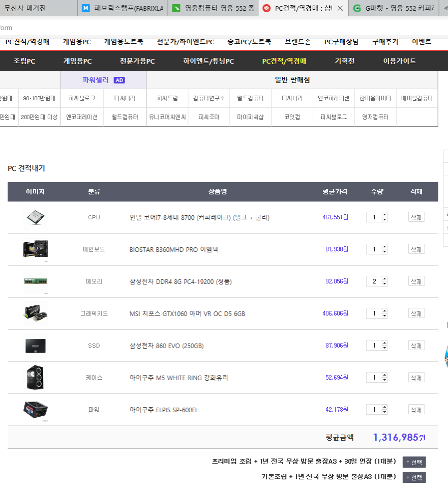Switch to the G마켓 browser tab

pyautogui.click(x=394, y=9)
